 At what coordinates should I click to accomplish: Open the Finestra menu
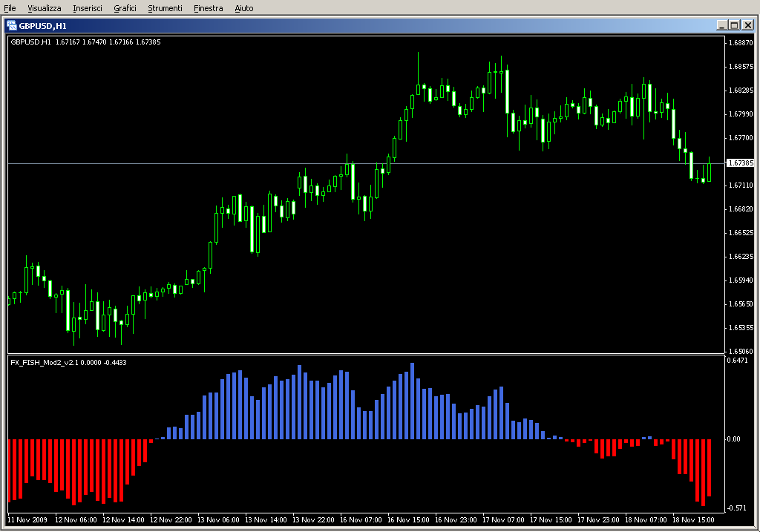tap(208, 8)
